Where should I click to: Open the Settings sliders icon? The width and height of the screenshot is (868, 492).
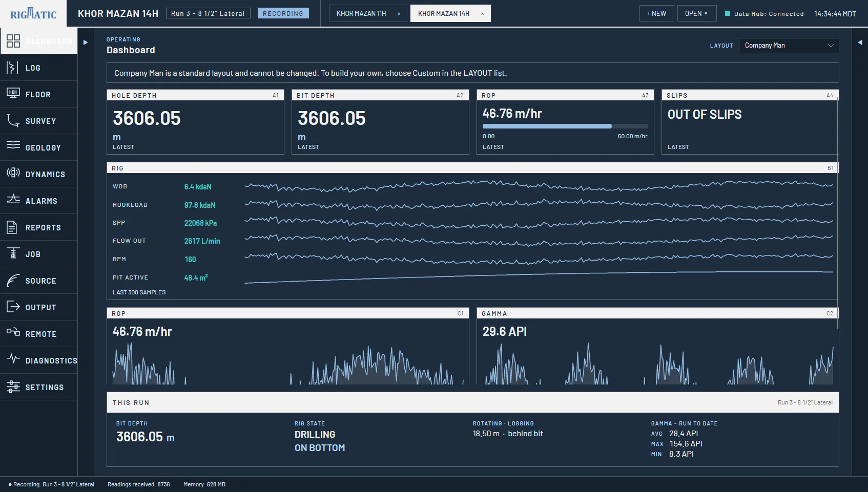13,387
